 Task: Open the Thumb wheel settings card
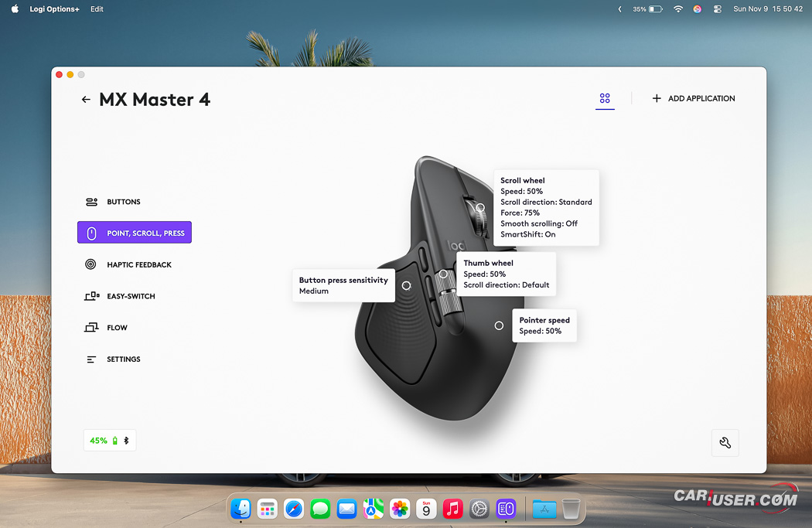pyautogui.click(x=506, y=274)
